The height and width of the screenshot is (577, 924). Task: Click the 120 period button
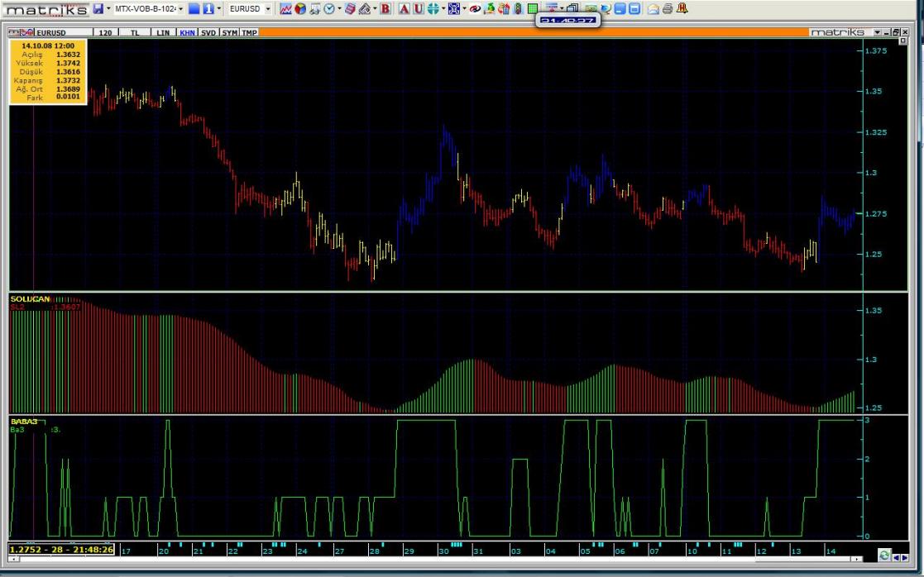click(105, 32)
